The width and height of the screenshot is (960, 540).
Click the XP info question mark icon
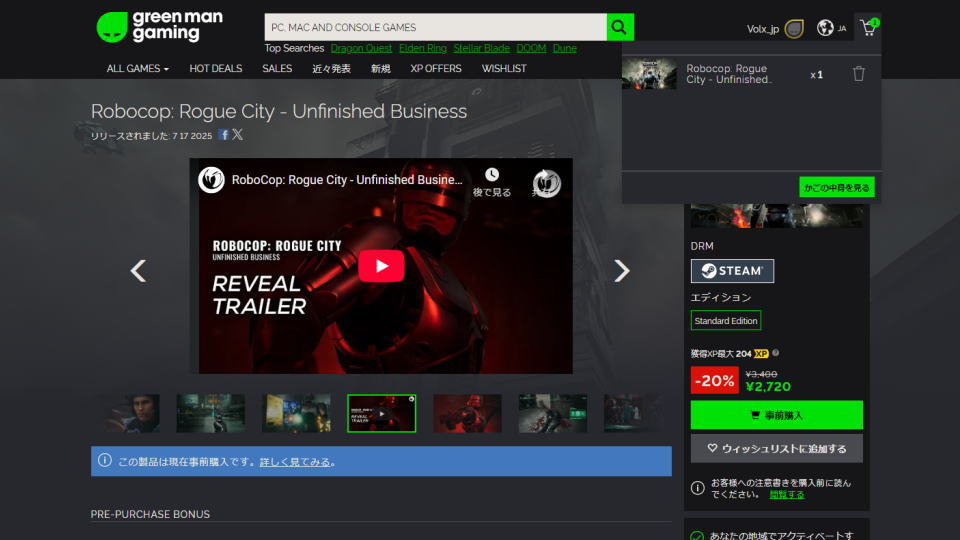tap(776, 353)
